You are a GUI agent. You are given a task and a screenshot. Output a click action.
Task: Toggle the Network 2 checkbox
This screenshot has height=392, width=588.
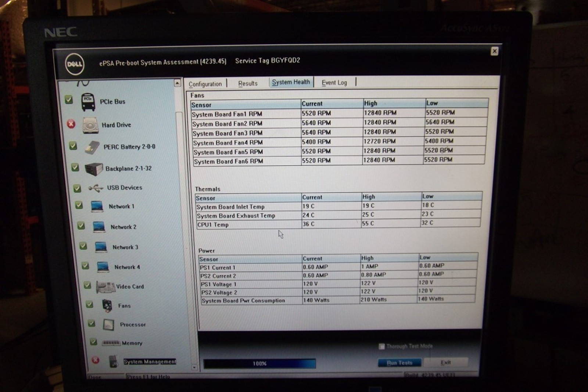[x=81, y=225]
